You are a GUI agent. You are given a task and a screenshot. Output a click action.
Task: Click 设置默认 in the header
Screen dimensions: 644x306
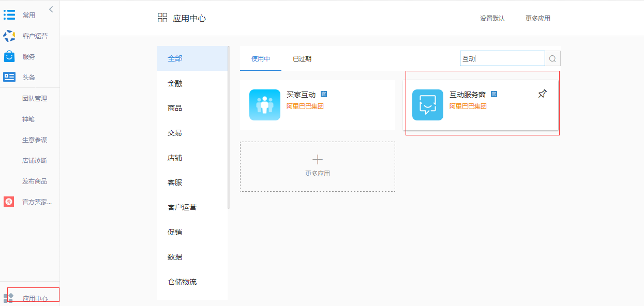point(492,19)
